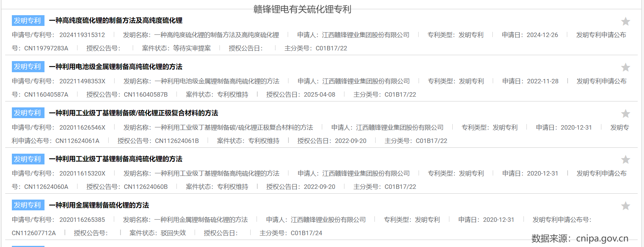Select application number 202011615320X
Image resolution: width=644 pixels, height=247 pixels.
(x=82, y=173)
